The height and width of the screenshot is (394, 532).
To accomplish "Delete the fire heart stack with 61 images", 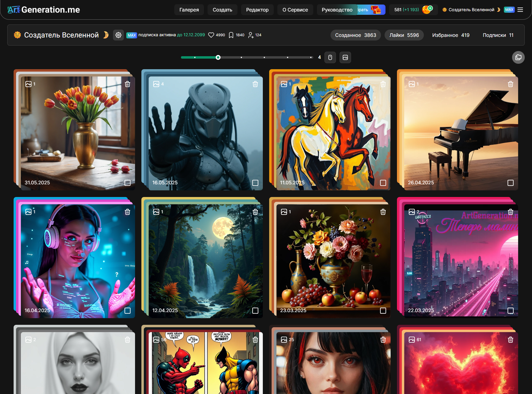I will [511, 340].
